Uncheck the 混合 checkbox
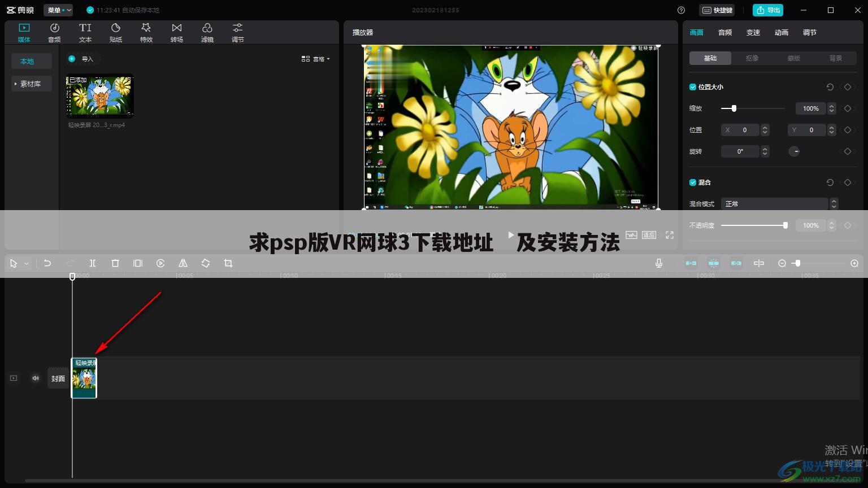This screenshot has width=868, height=488. (x=693, y=182)
